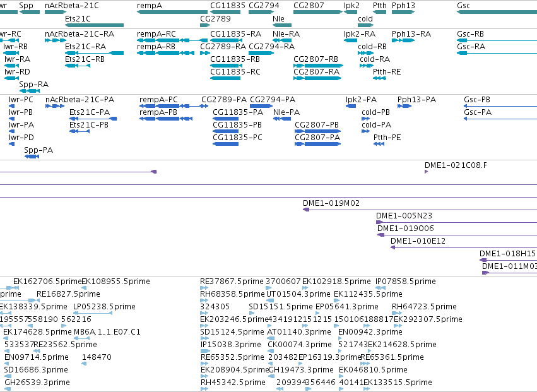Viewport: 537px width, 392px height.
Task: Select the lwr-PC protein label
Action: coord(21,100)
